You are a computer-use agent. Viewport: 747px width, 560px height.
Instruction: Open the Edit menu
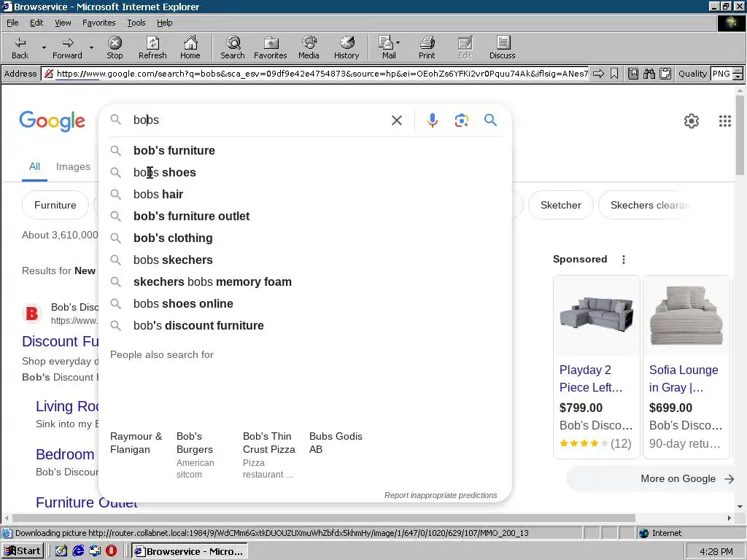[x=36, y=23]
